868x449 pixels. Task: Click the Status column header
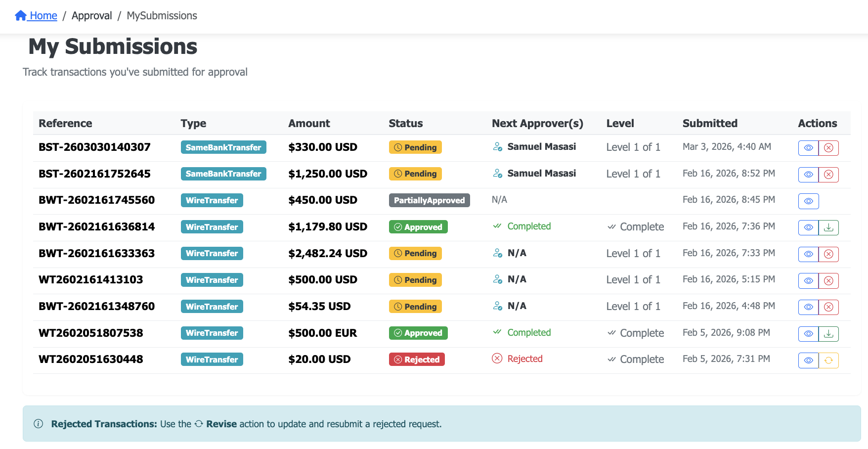(405, 124)
